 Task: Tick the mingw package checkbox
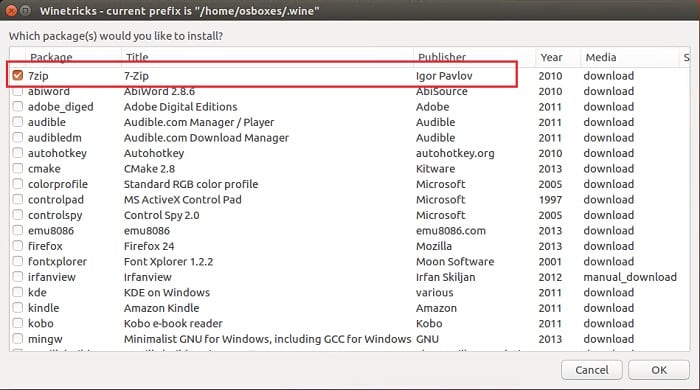pyautogui.click(x=17, y=339)
